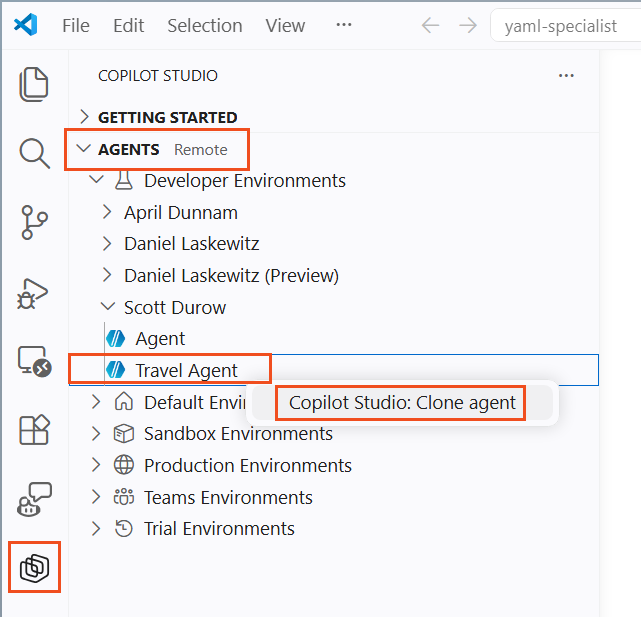
Task: Open the Copilot Studio icon in activity bar
Action: point(34,568)
